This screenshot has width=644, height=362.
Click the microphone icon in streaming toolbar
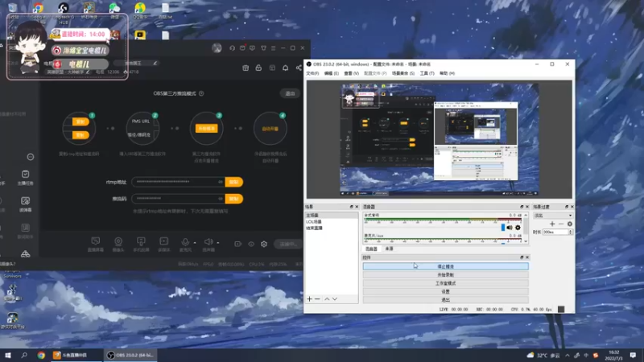[x=185, y=244]
